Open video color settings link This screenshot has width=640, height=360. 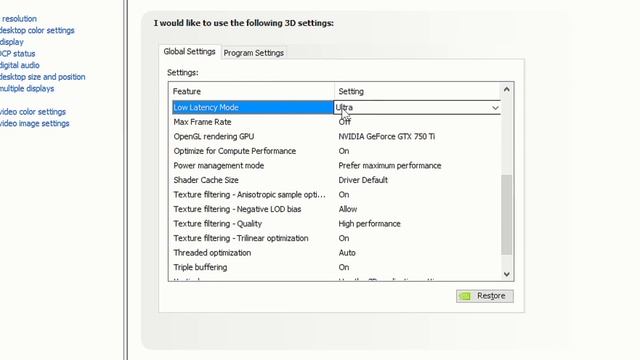coord(33,112)
